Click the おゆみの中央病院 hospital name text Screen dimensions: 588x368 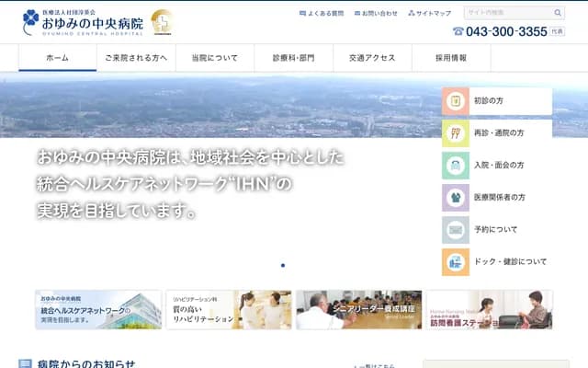(x=92, y=24)
